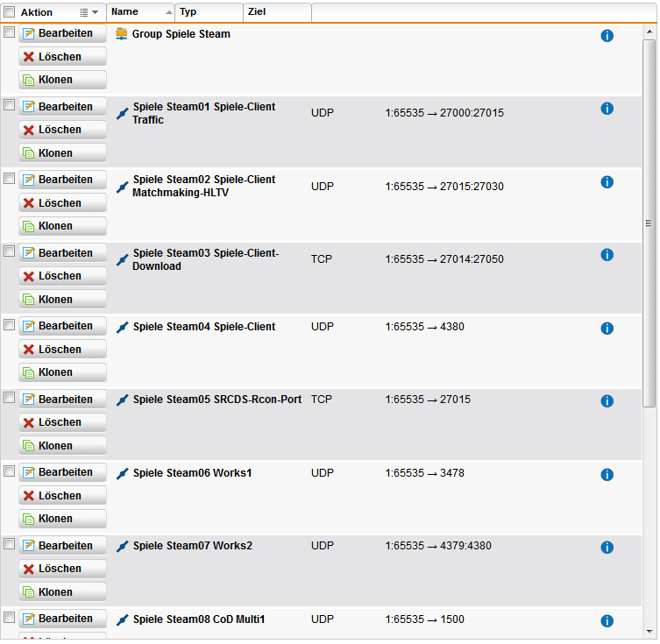The image size is (660, 644).
Task: Tick checkbox for Spiele Steam04 Spiele-Client
Action: pyautogui.click(x=10, y=325)
